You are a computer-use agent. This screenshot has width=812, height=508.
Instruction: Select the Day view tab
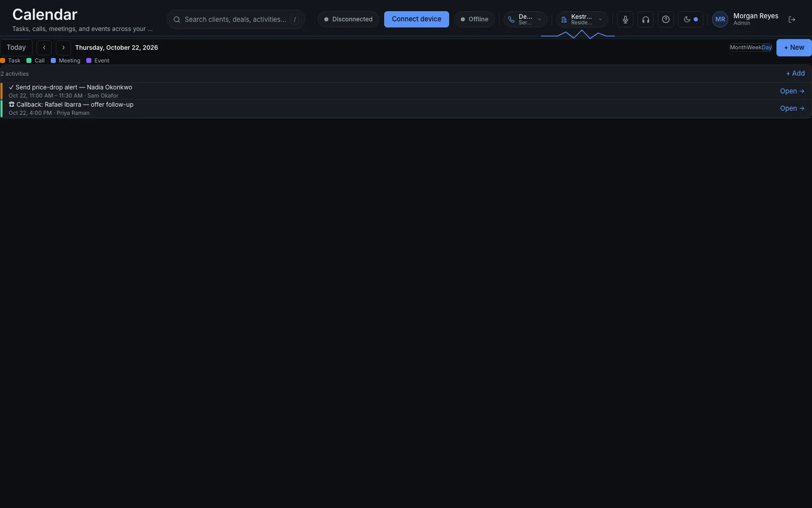tap(767, 48)
